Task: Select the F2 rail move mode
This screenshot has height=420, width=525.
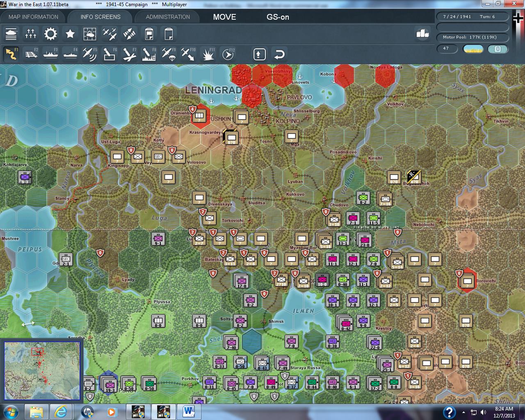Action: click(31, 54)
